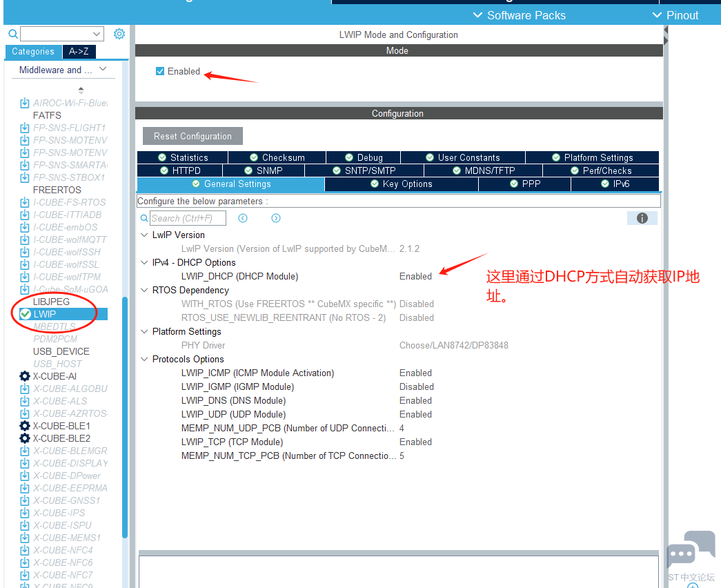The image size is (721, 588).
Task: Switch to the PPP tab
Action: pos(524,184)
